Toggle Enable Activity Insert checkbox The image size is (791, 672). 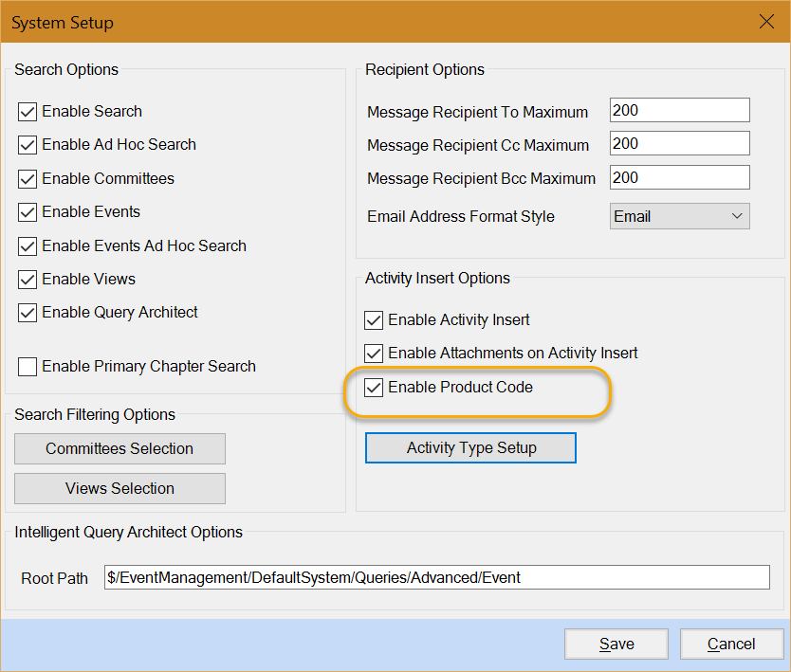[x=374, y=320]
